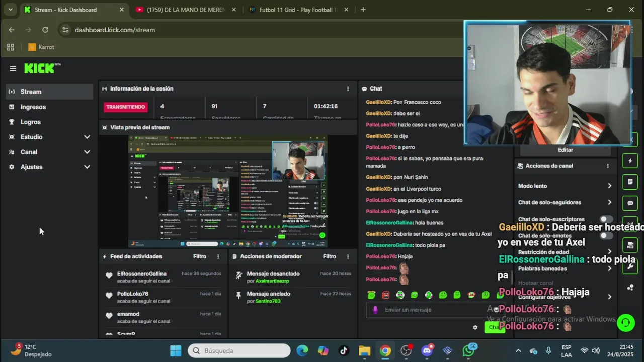644x362 pixels.
Task: Click the chat bubble icon in right rail
Action: coord(630,203)
